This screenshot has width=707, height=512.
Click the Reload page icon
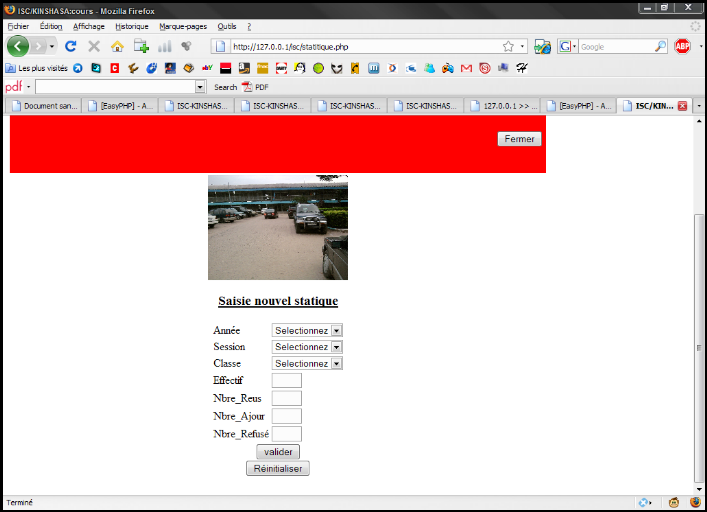point(71,46)
